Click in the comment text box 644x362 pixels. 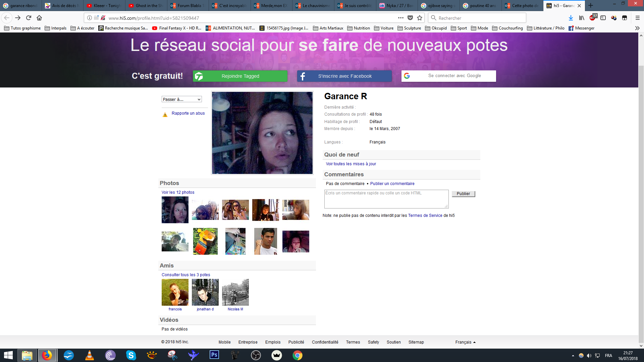386,199
